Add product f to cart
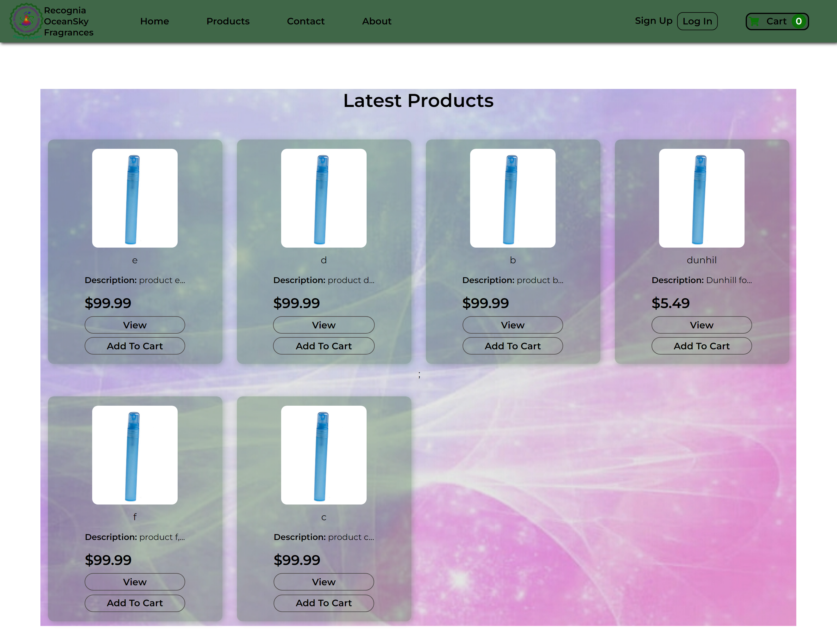 (x=135, y=603)
